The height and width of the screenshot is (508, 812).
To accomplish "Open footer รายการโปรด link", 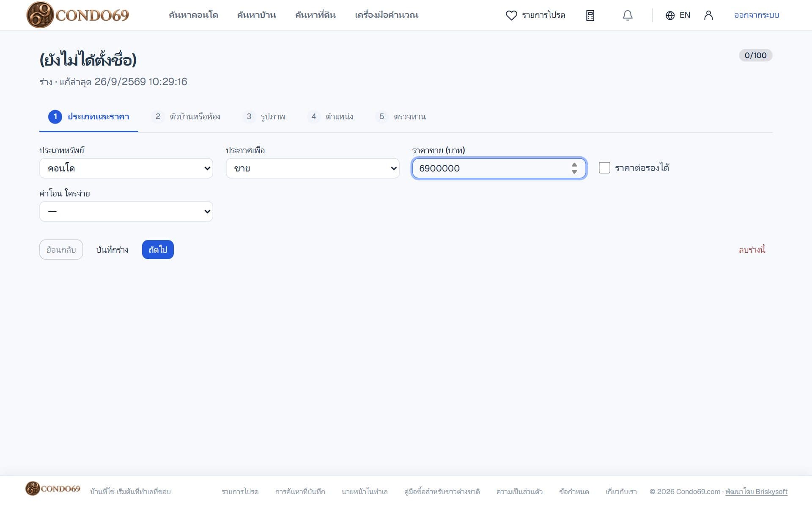I will pos(240,491).
